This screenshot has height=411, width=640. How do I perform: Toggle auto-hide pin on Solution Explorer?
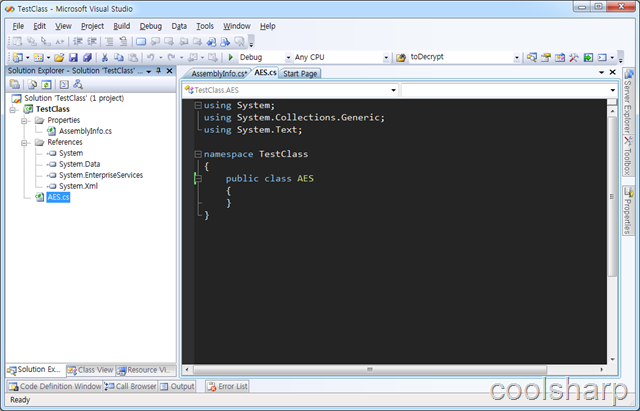coord(159,71)
